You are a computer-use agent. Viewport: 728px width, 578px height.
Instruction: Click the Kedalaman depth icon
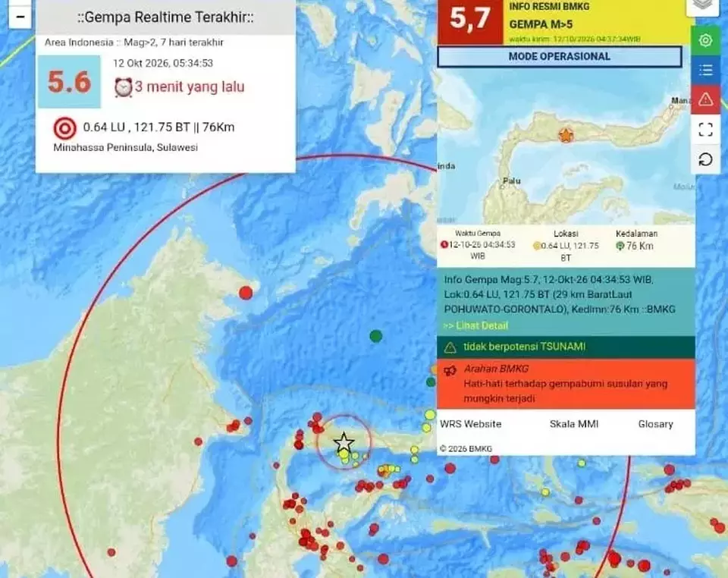click(x=620, y=246)
